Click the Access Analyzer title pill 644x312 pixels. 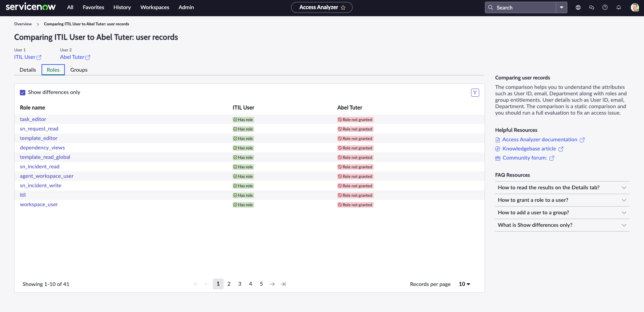pos(322,7)
